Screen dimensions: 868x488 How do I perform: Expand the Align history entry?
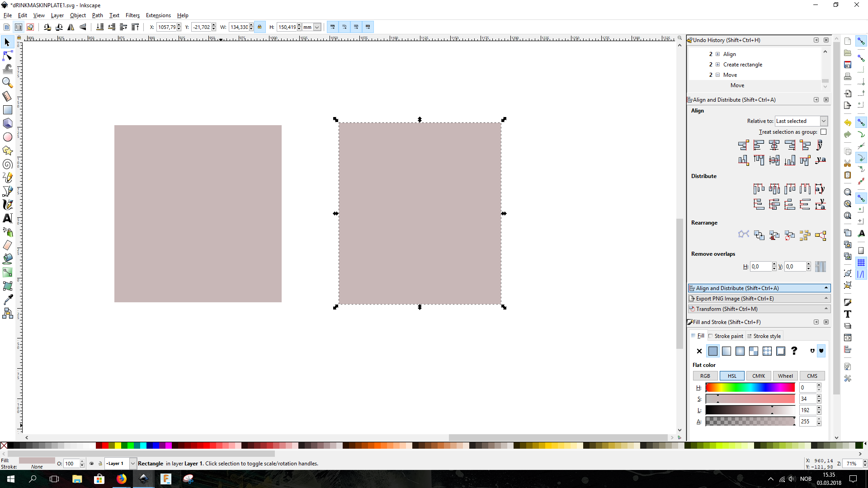717,54
